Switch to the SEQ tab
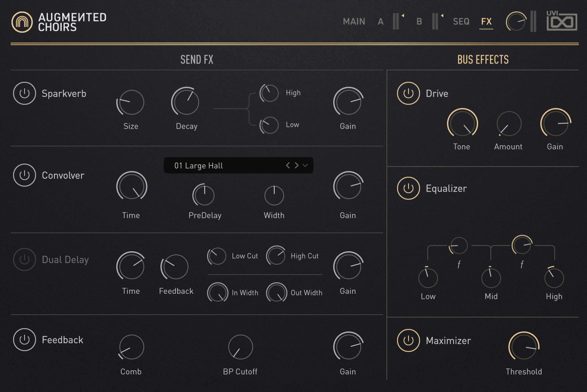 point(461,21)
